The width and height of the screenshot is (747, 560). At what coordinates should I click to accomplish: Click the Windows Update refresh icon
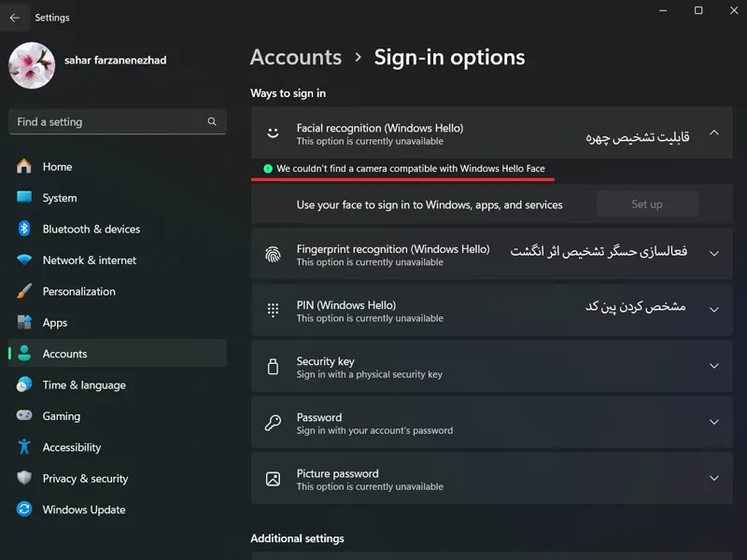[x=24, y=509]
